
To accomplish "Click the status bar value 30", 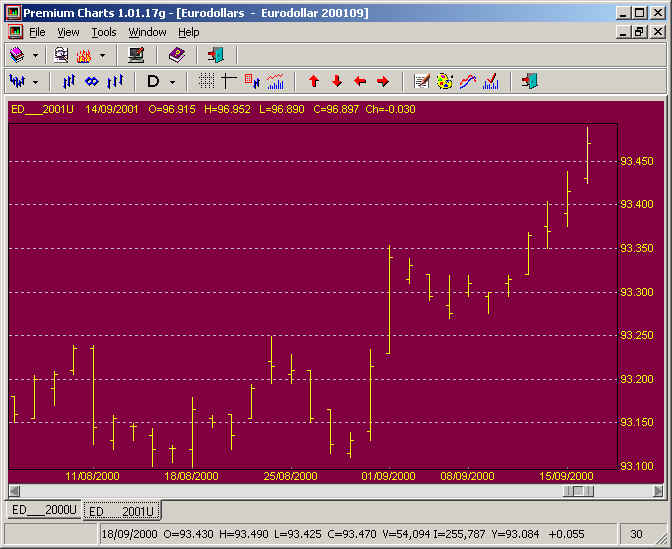I will pos(636,534).
